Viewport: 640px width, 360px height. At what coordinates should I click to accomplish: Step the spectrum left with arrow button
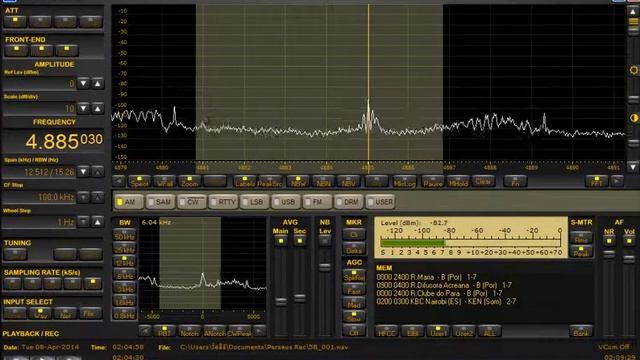point(119,181)
